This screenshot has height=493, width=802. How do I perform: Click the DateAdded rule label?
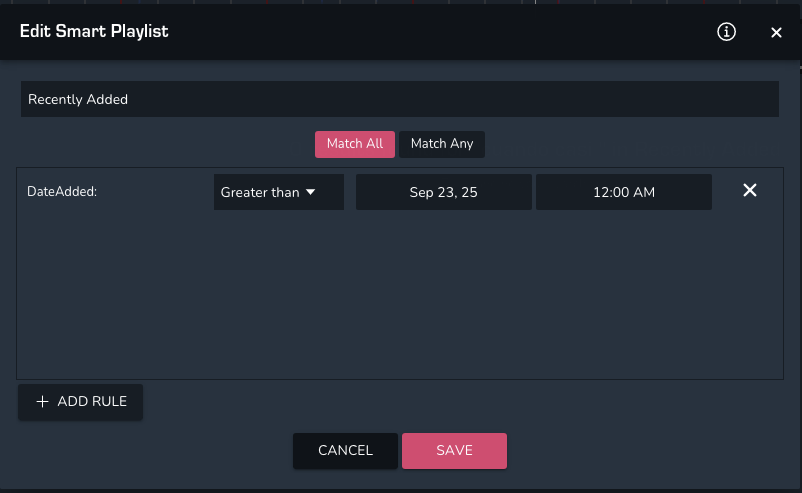coord(62,192)
